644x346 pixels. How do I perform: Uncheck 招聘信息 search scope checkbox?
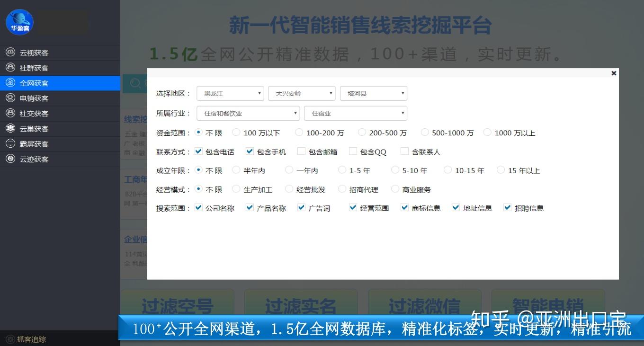(508, 207)
